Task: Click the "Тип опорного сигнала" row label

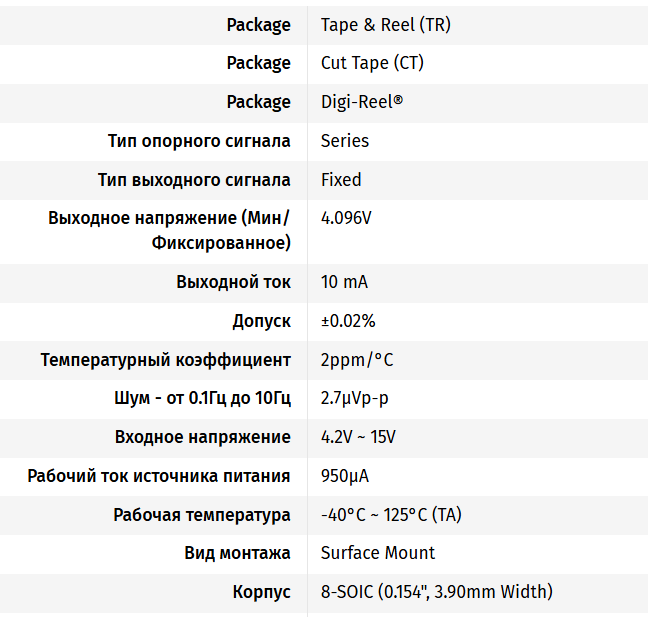Action: pos(199,141)
